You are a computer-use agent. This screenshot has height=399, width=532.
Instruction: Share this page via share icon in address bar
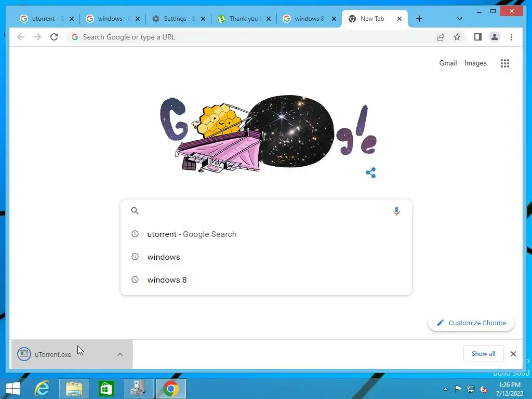[441, 37]
